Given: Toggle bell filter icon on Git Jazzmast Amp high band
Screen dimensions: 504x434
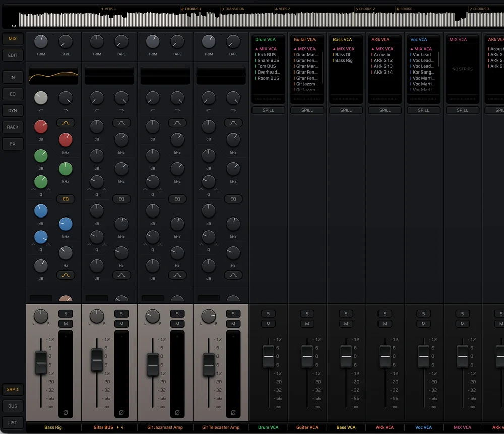Looking at the screenshot, I should pos(177,123).
